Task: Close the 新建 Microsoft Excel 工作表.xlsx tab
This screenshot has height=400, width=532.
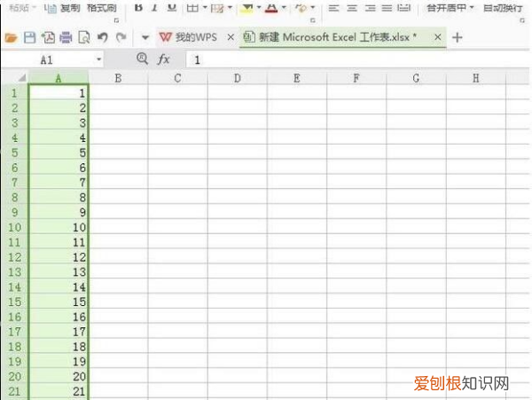Action: coord(438,37)
